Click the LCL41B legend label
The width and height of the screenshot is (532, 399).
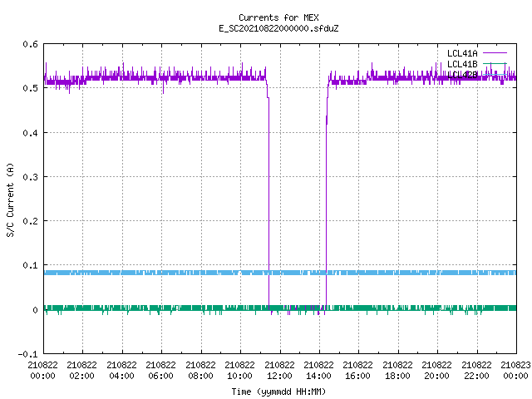pos(462,64)
